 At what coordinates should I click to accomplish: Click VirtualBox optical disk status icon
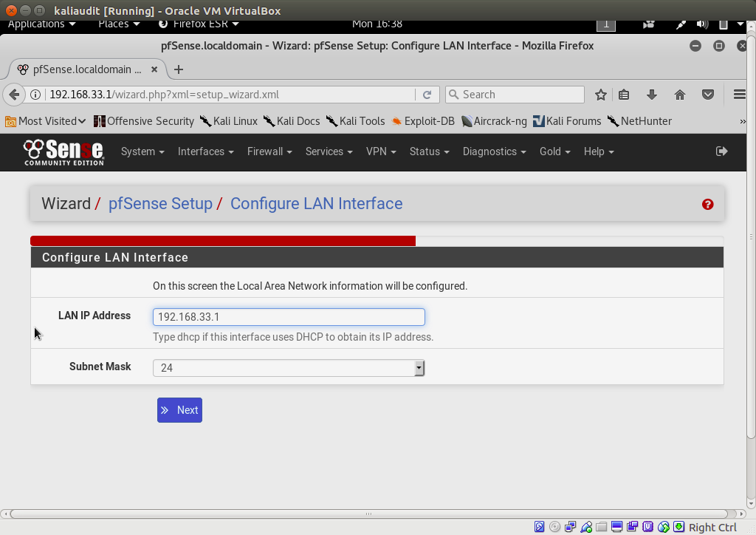pyautogui.click(x=554, y=527)
